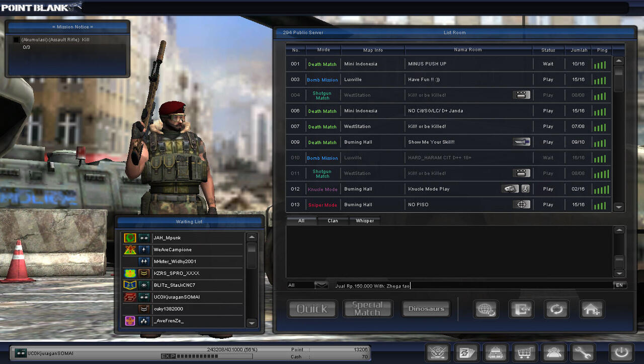Open the server selection globe icon
This screenshot has height=364, width=644.
click(x=486, y=309)
